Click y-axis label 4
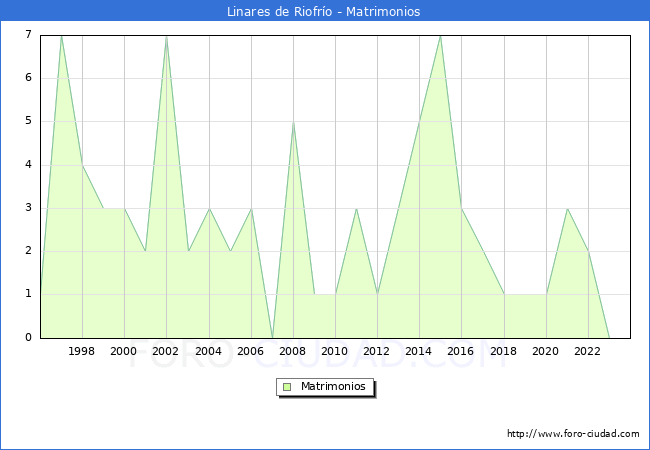This screenshot has width=650, height=450. click(x=28, y=165)
